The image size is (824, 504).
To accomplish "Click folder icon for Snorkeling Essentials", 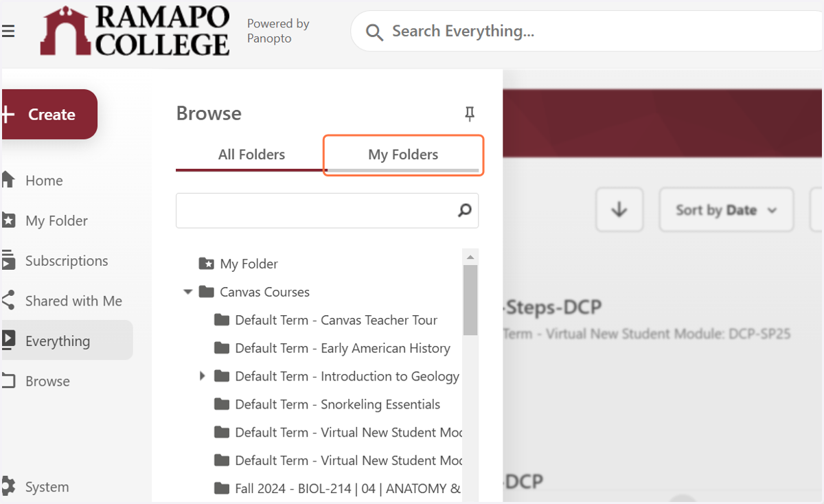I will (x=221, y=404).
